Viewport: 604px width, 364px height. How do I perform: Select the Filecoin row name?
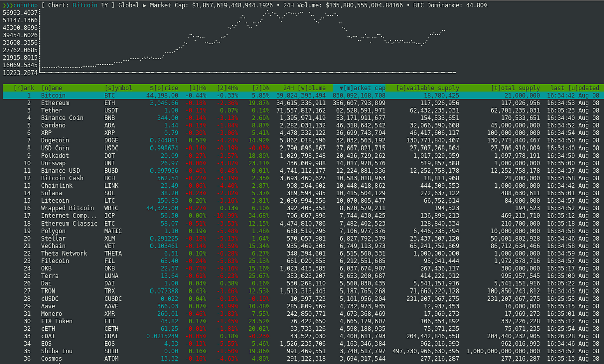[x=55, y=261]
